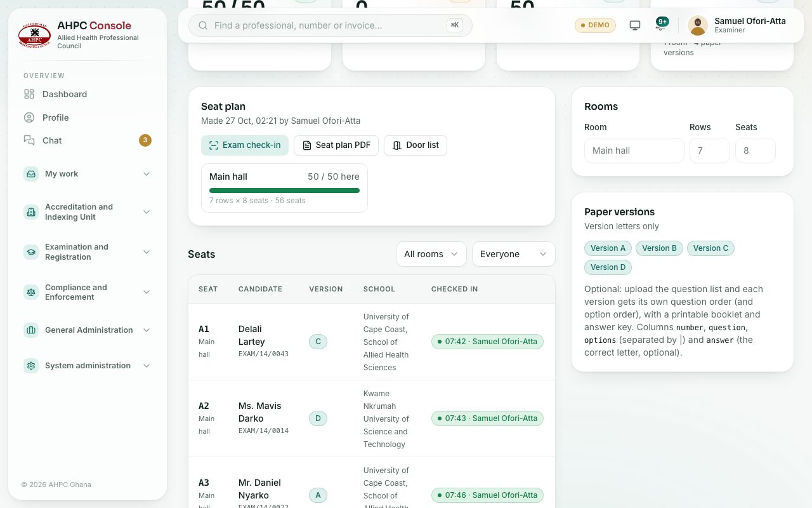This screenshot has width=812, height=508.
Task: Expand the Accreditation and Indexing Unit chevron
Action: 147,212
